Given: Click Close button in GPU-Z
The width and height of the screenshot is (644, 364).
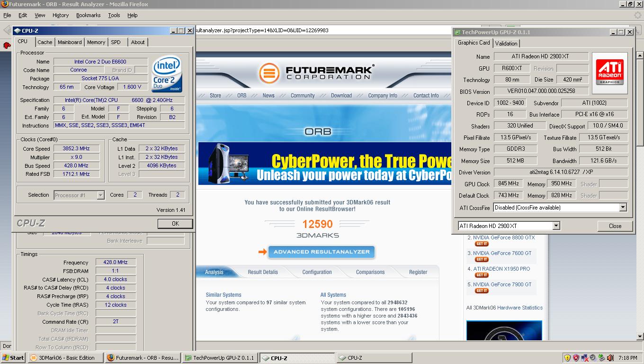Looking at the screenshot, I should point(615,226).
